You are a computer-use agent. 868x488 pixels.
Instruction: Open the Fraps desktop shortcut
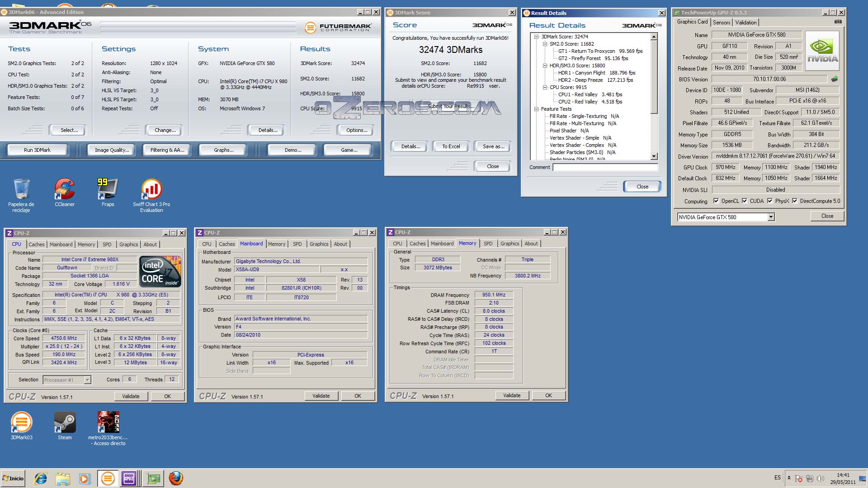pos(108,192)
